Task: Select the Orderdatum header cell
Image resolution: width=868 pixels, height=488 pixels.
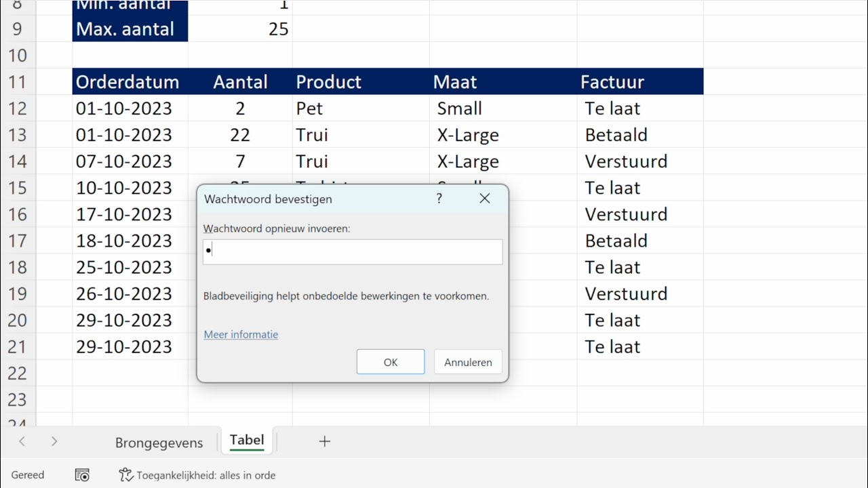Action: 130,82
